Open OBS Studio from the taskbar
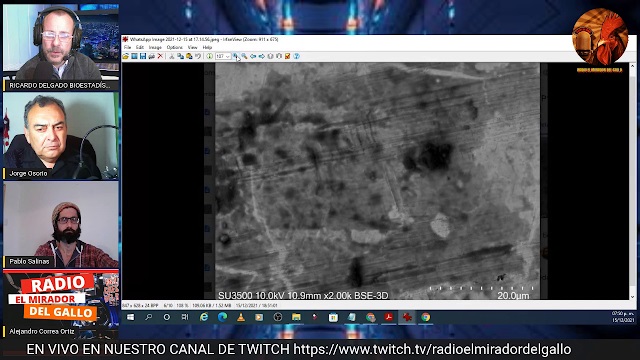Viewport: 640px width, 360px height. 278,317
